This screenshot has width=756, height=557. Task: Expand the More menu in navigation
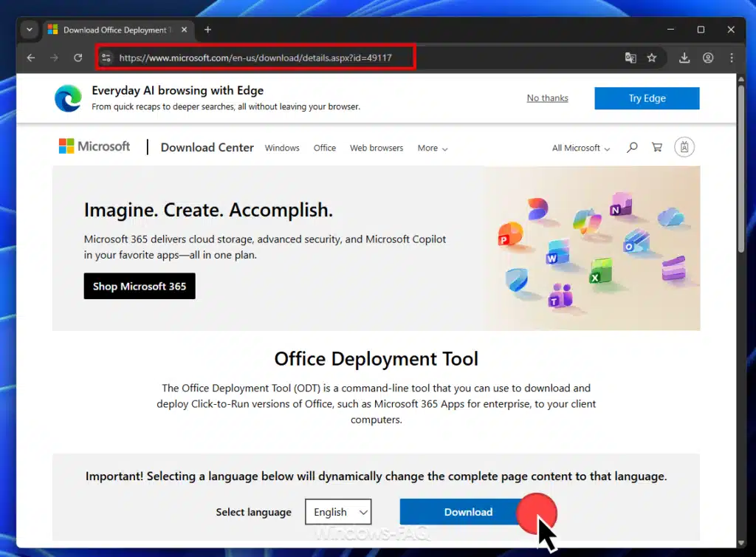point(432,148)
